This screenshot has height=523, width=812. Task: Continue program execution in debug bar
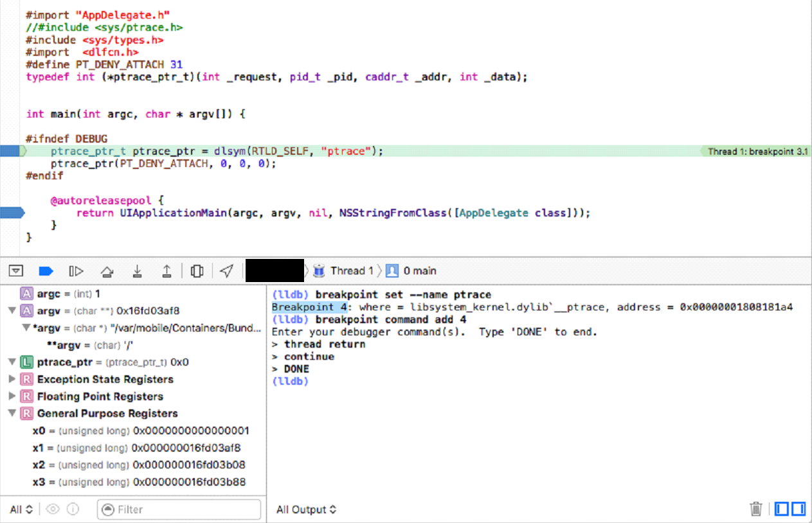click(76, 271)
